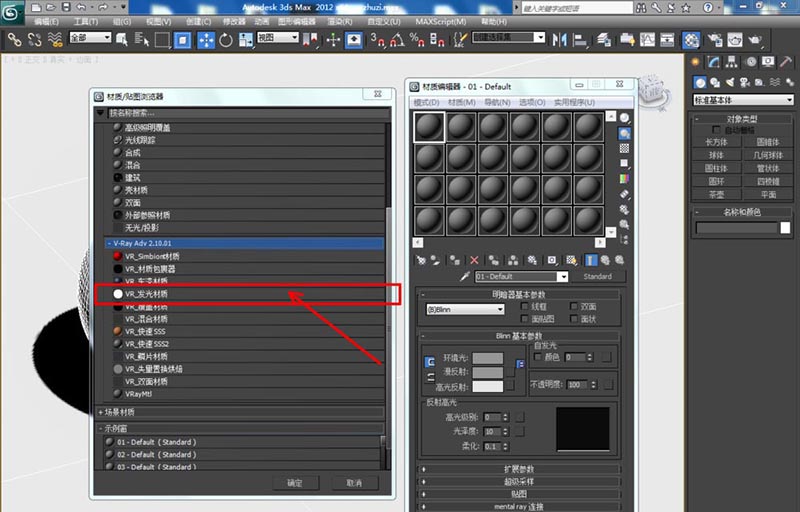Click the Mirror tool icon

[559, 40]
